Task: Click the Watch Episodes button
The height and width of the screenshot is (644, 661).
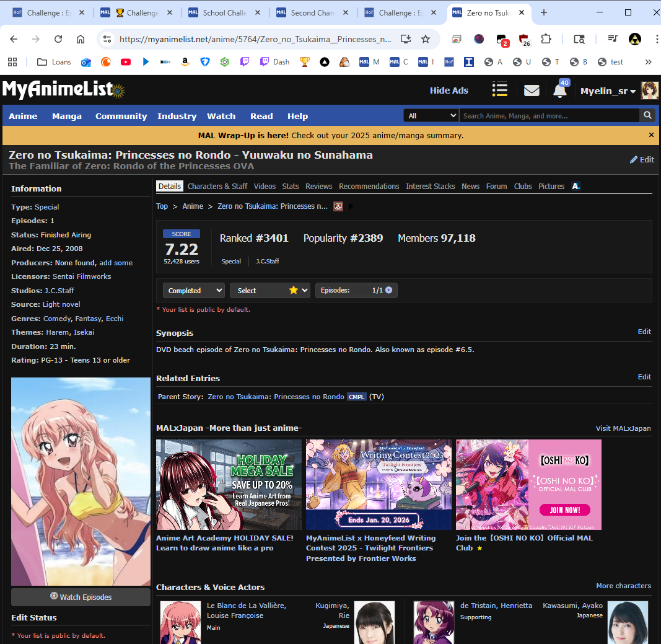Action: pyautogui.click(x=81, y=597)
